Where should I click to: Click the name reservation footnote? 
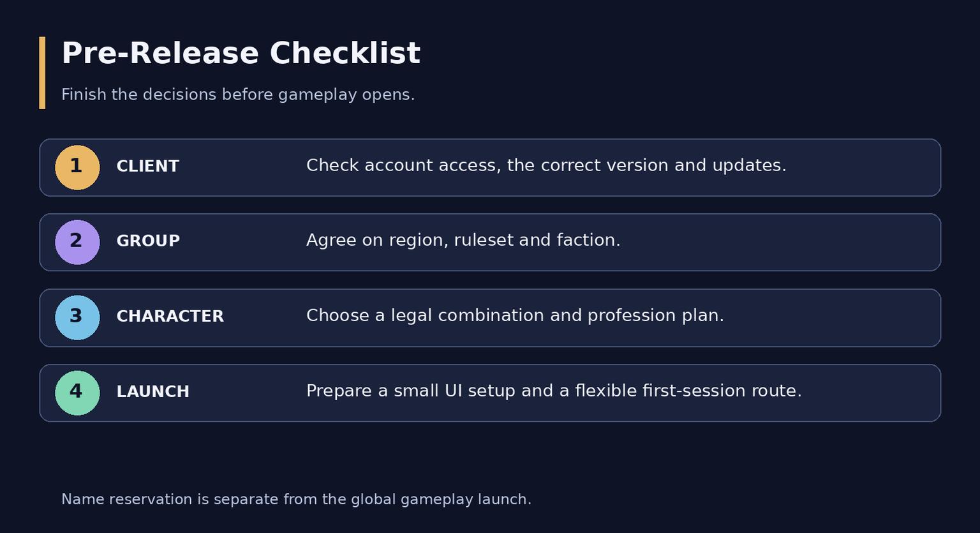[296, 499]
